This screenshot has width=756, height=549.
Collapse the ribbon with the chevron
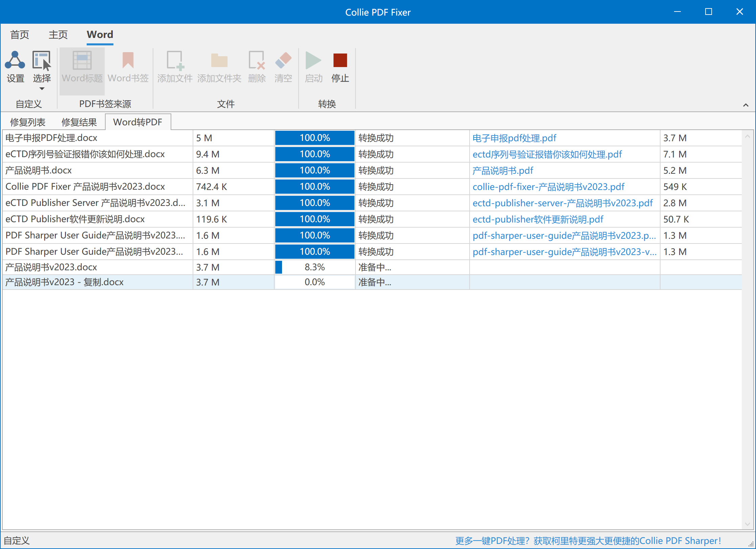pos(746,105)
